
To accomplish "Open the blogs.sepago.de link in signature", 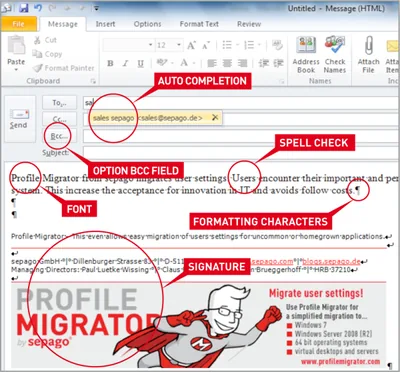I will pyautogui.click(x=331, y=261).
